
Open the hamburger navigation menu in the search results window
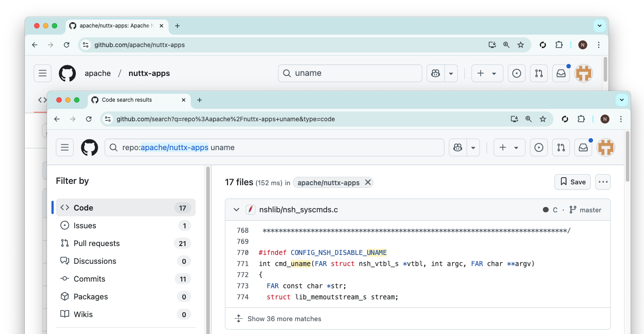tap(65, 147)
